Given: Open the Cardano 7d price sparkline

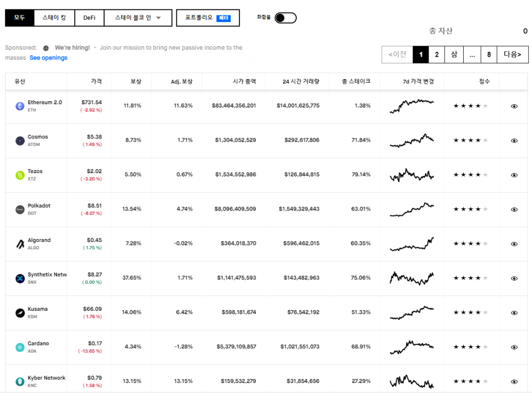Looking at the screenshot, I should tap(412, 347).
